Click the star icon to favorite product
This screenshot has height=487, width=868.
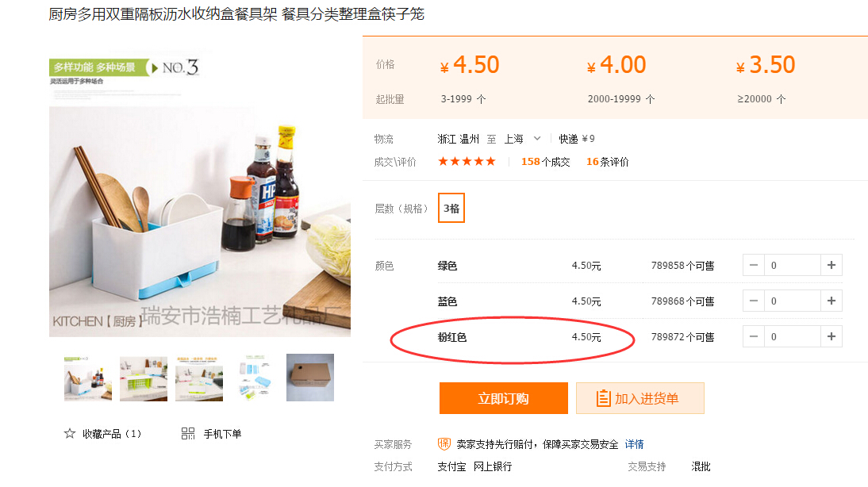[70, 434]
